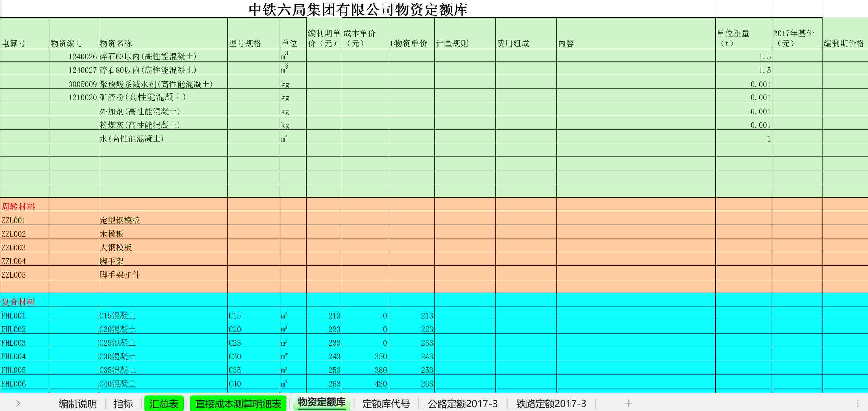Select cost price 420 in C40 row
868x411 pixels.
click(x=365, y=382)
